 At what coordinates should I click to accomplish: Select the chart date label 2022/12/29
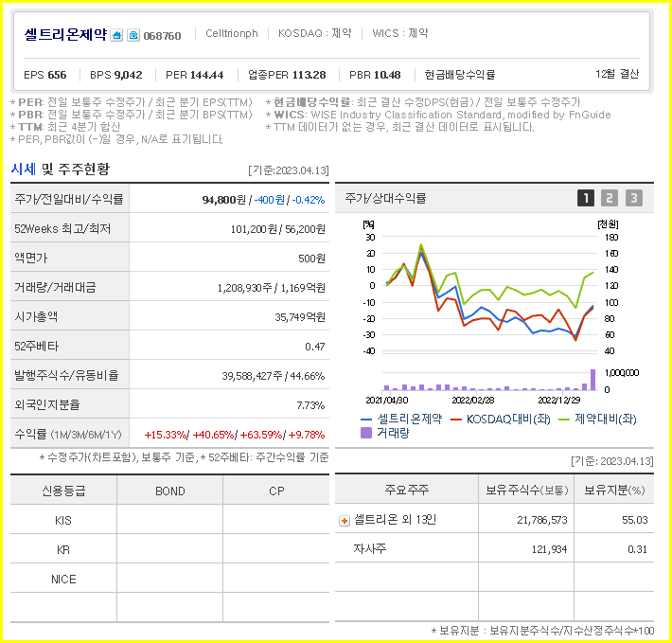[558, 400]
